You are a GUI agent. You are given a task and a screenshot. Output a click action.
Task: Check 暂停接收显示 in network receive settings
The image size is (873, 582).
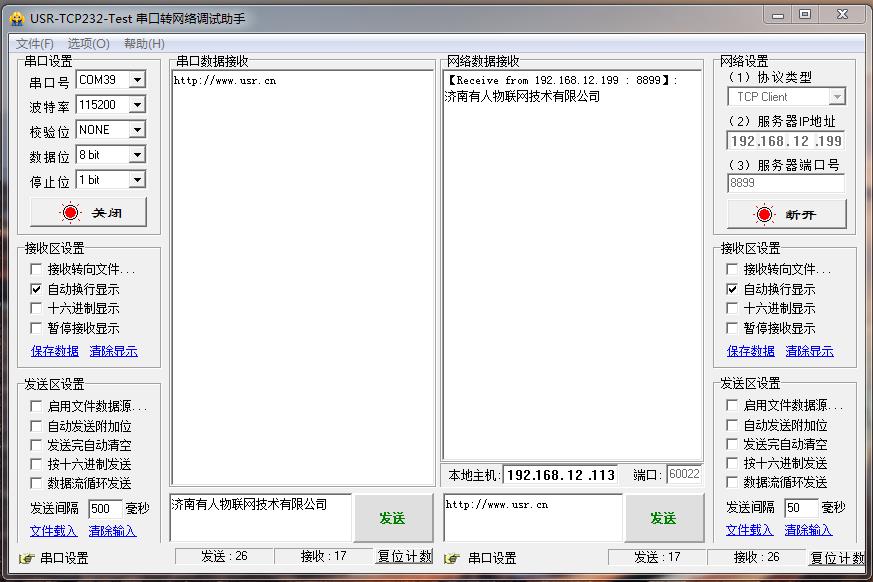coord(733,328)
